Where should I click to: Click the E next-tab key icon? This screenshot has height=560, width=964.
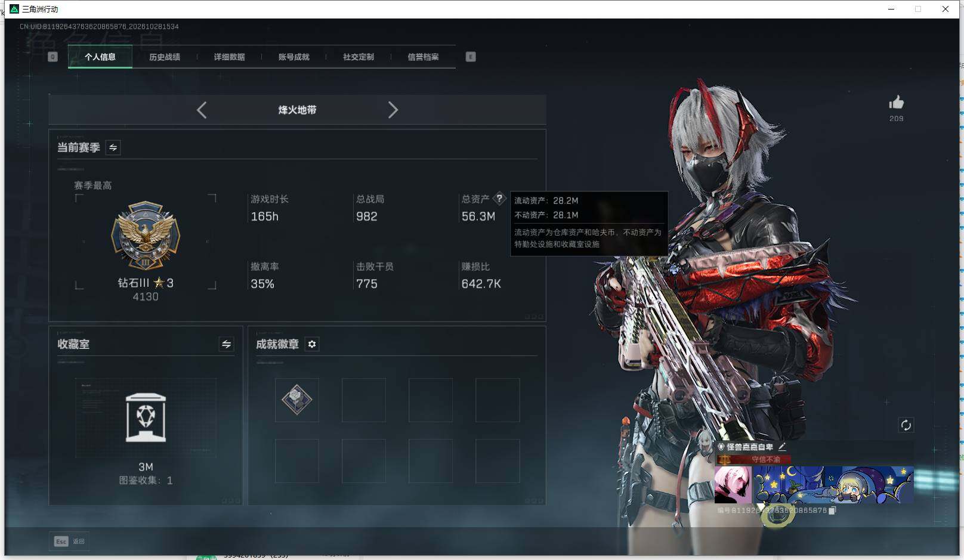pos(471,57)
